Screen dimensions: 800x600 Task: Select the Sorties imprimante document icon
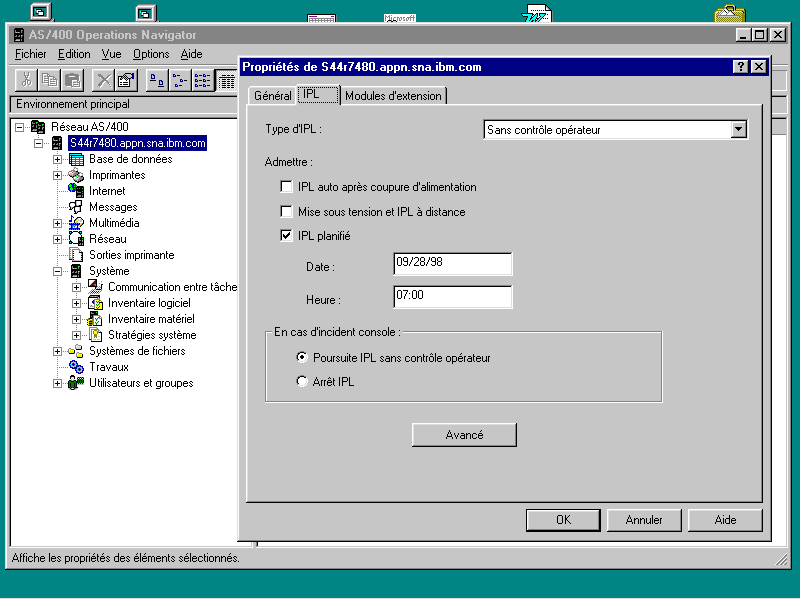(x=76, y=255)
